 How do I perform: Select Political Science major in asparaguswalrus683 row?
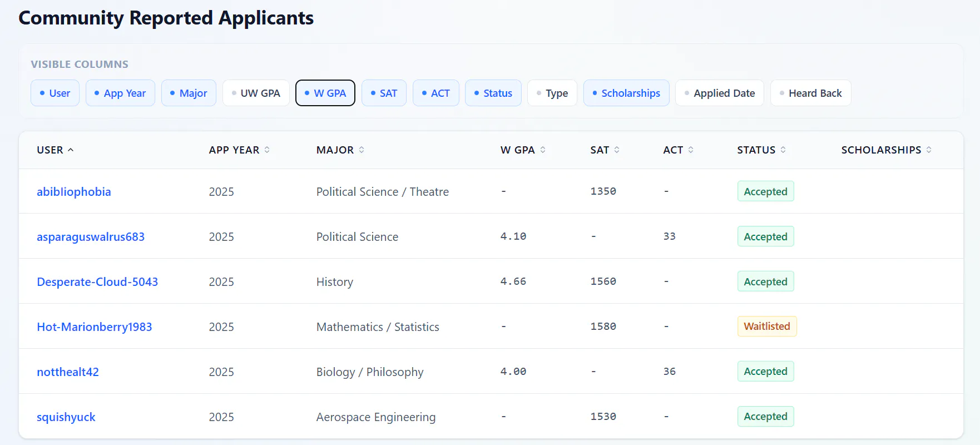click(357, 237)
